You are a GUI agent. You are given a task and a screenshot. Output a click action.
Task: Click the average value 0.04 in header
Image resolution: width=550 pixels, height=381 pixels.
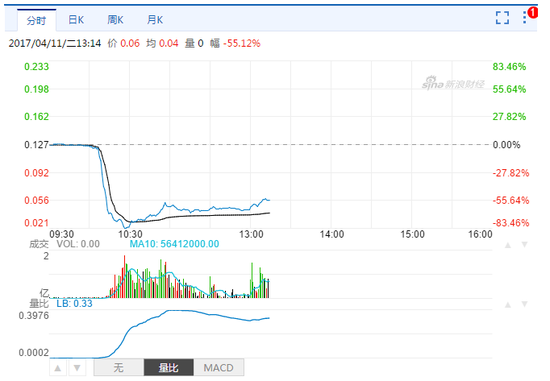168,44
